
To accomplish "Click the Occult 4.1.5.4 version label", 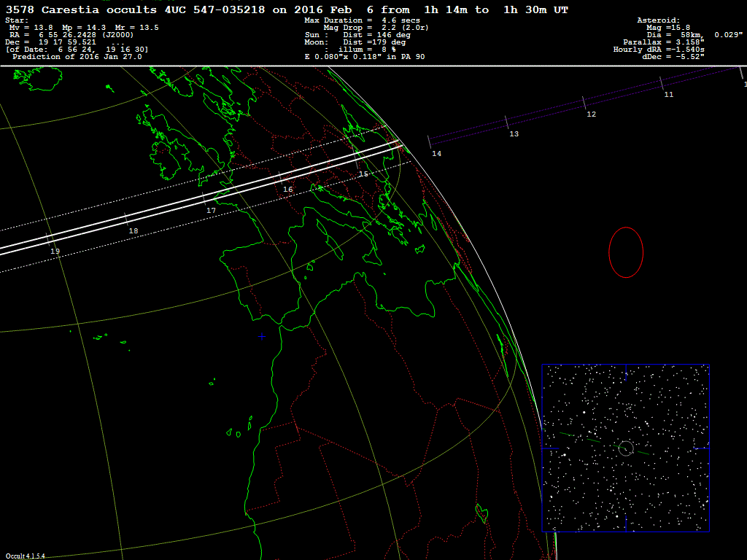I will pyautogui.click(x=26, y=556).
